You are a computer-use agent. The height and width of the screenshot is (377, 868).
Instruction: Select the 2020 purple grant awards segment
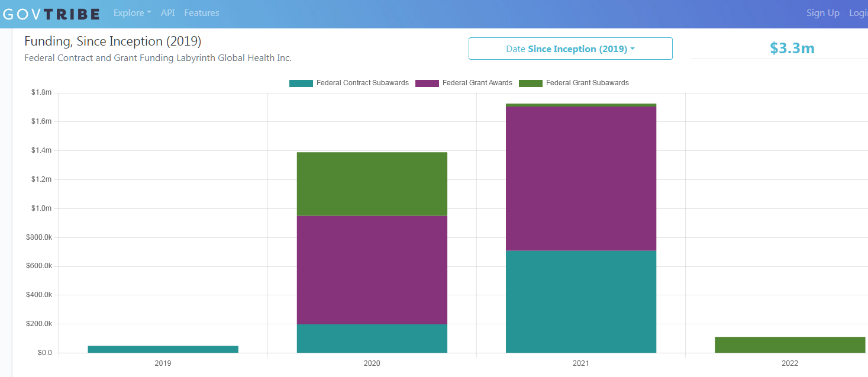click(372, 270)
